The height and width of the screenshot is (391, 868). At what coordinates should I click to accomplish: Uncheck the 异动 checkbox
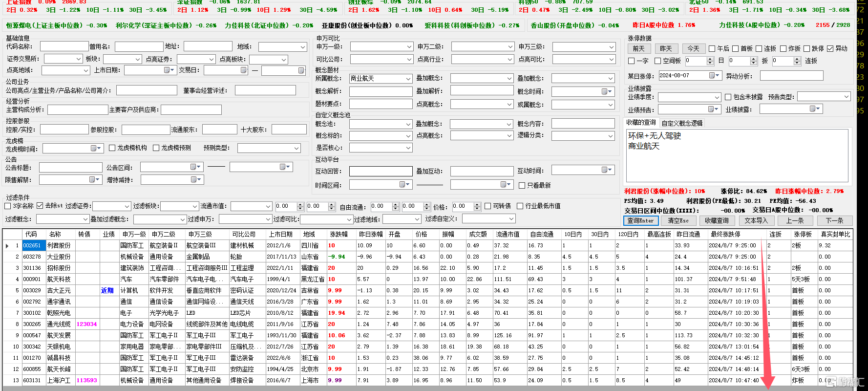pyautogui.click(x=830, y=48)
